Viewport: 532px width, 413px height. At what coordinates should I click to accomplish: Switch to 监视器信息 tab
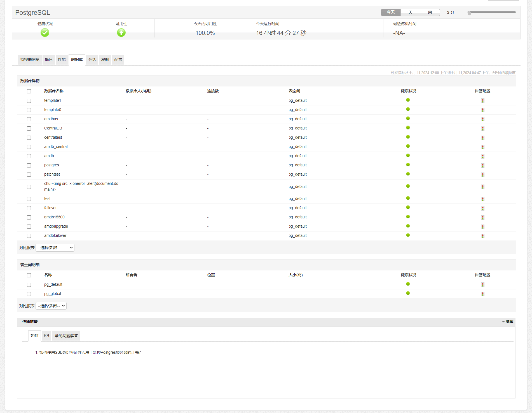(30, 60)
